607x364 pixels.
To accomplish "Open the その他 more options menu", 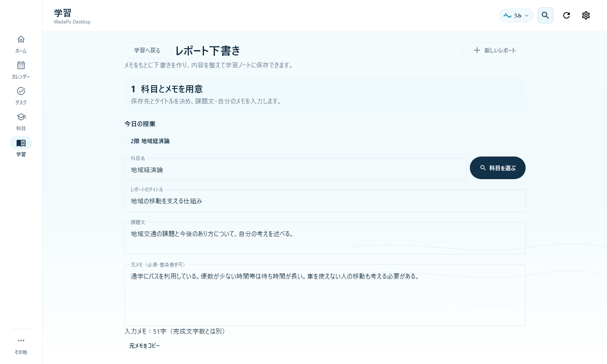I will 21,345.
